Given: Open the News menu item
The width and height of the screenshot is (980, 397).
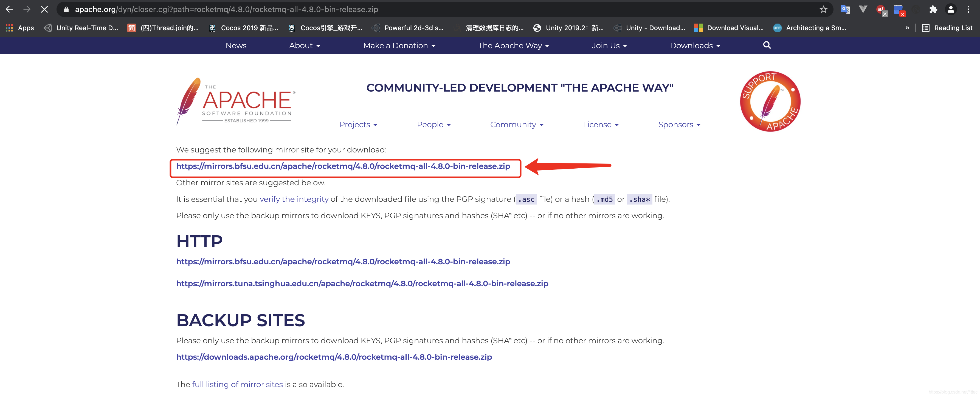Looking at the screenshot, I should point(236,46).
